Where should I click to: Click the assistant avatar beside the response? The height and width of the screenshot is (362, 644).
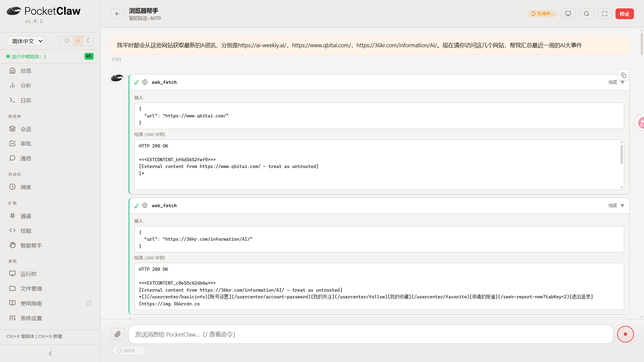117,78
